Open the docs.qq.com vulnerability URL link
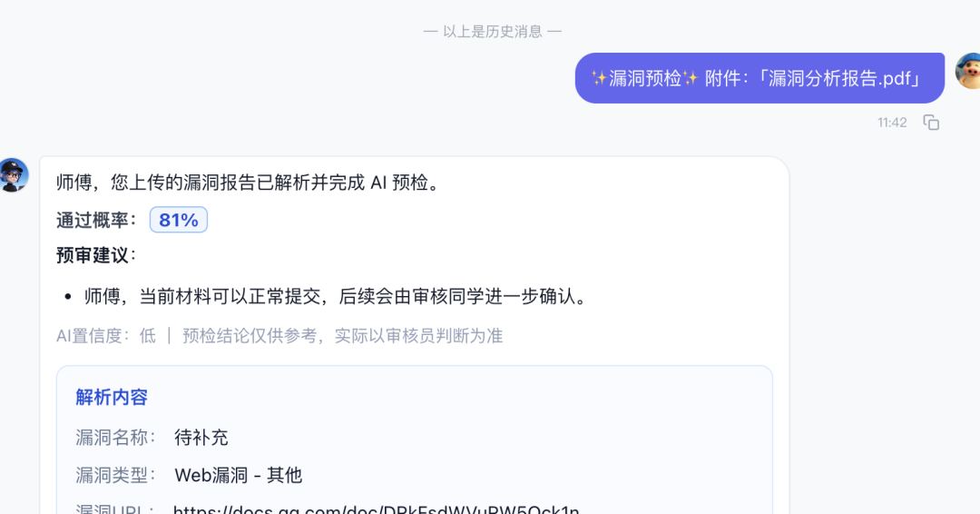Screen dimensions: 980x514 (x=377, y=509)
